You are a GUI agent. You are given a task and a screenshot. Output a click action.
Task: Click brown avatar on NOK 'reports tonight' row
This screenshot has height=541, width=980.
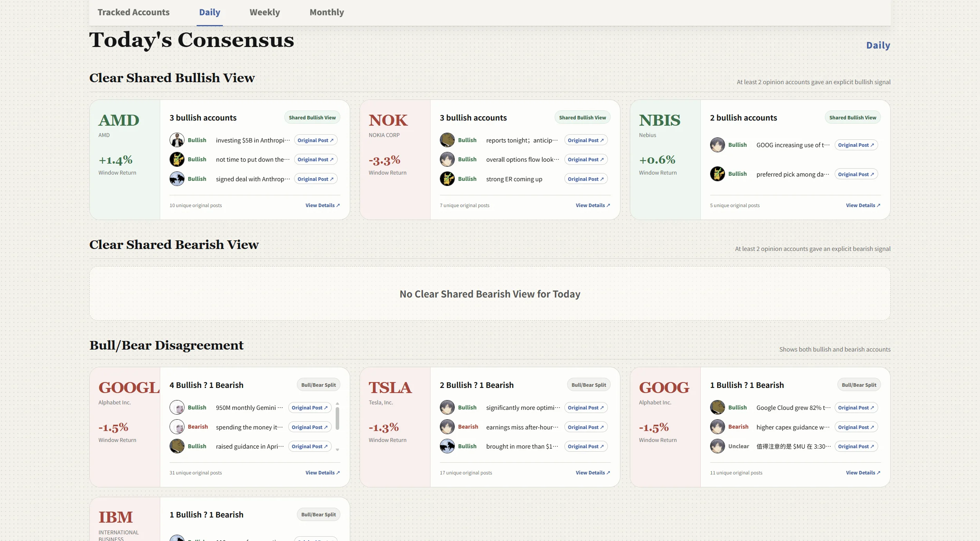447,140
